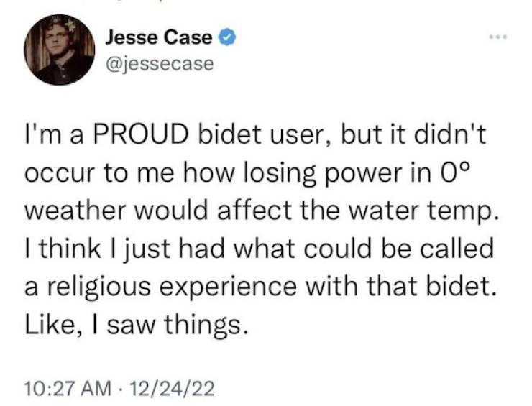Click the 12/24/22 date
Screen dimensions: 532x406
coord(178,389)
